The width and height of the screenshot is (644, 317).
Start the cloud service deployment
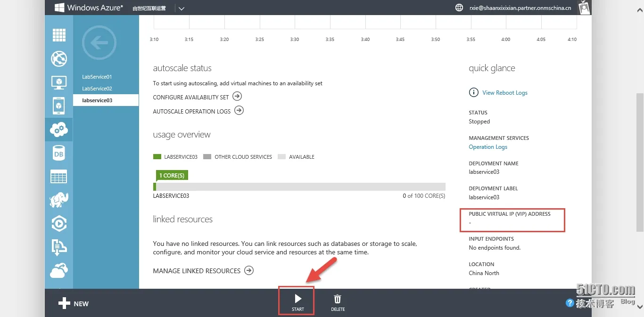coord(297,302)
